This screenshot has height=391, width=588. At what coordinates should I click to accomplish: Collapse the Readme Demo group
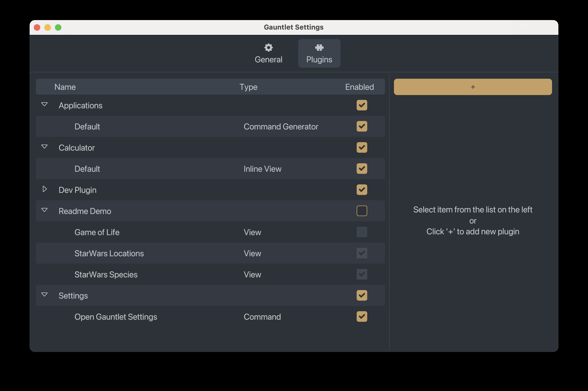tap(44, 210)
